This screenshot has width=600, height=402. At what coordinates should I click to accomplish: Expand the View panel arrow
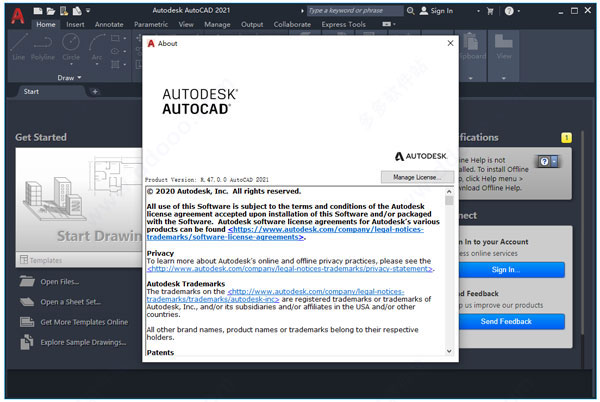(504, 78)
